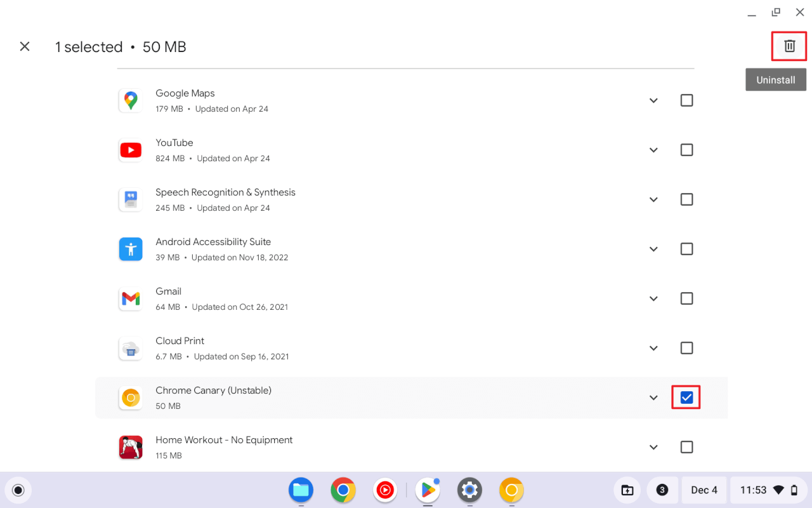Open Play Store from the shelf

pyautogui.click(x=428, y=490)
